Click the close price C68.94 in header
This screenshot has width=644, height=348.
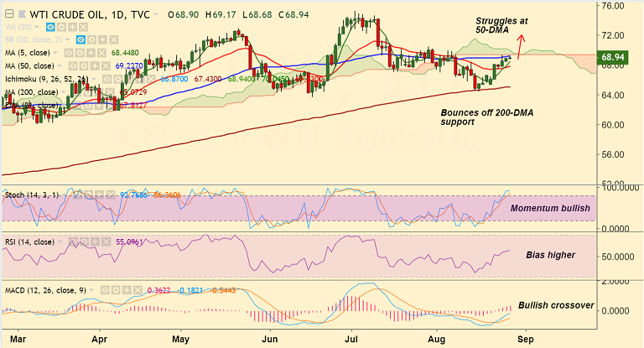coord(293,15)
